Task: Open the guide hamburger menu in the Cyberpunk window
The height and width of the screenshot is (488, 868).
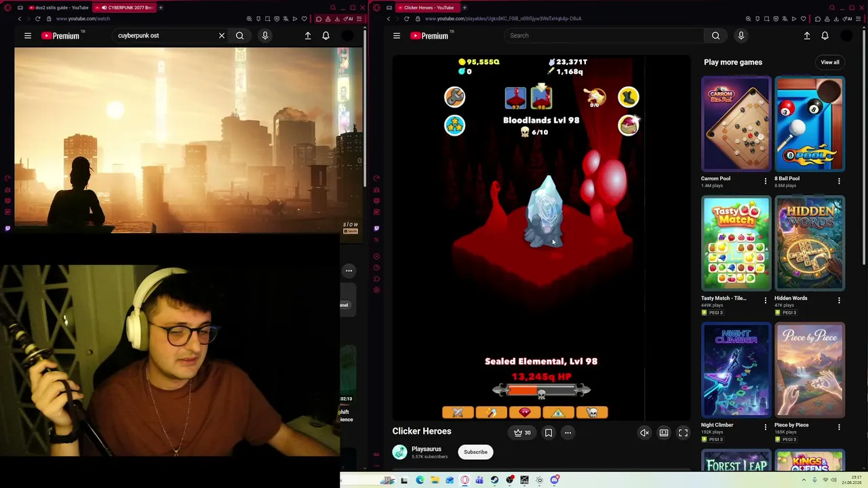Action: click(28, 35)
